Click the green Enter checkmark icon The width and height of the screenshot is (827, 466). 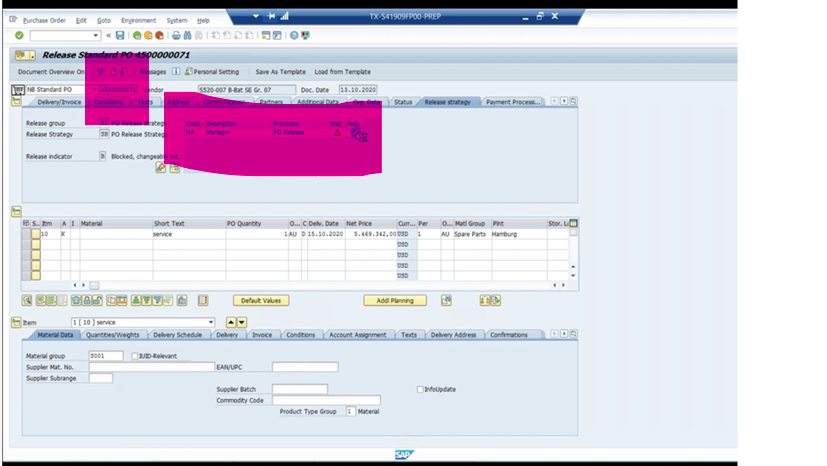pyautogui.click(x=19, y=35)
